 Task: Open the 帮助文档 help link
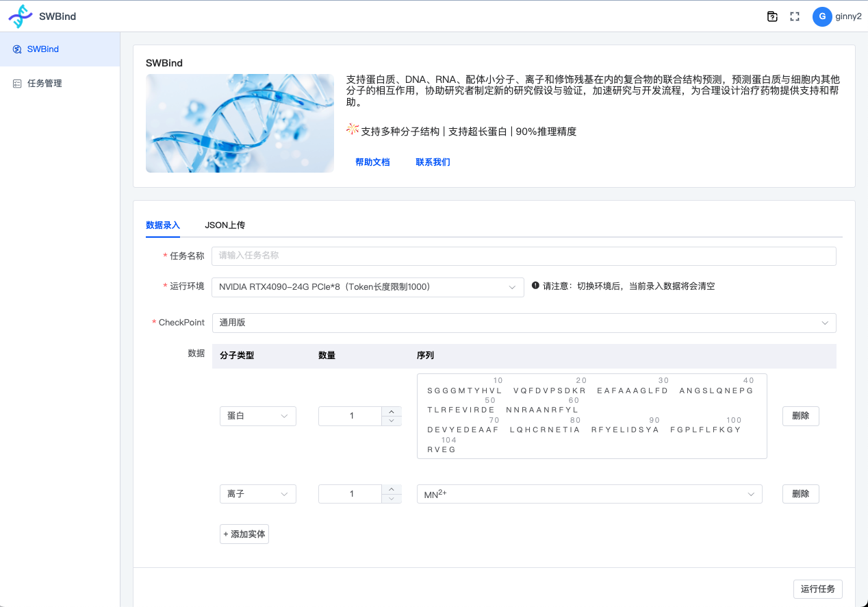(x=372, y=162)
